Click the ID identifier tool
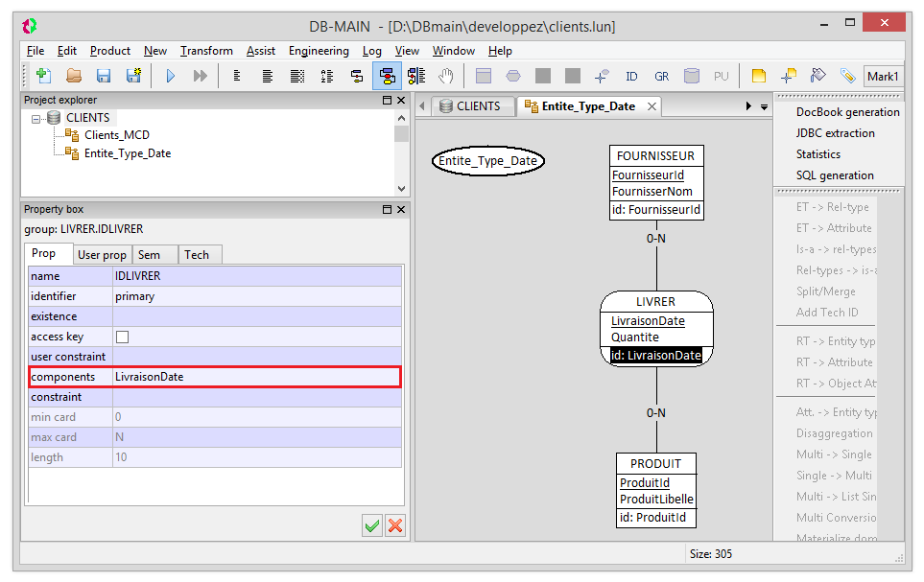This screenshot has width=924, height=582. coord(631,77)
